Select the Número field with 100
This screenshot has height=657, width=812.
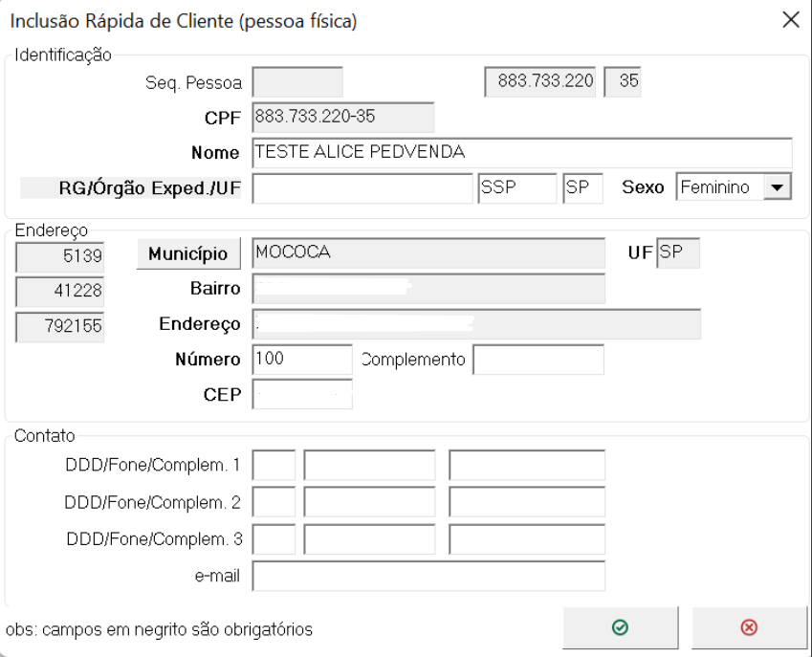(x=302, y=360)
